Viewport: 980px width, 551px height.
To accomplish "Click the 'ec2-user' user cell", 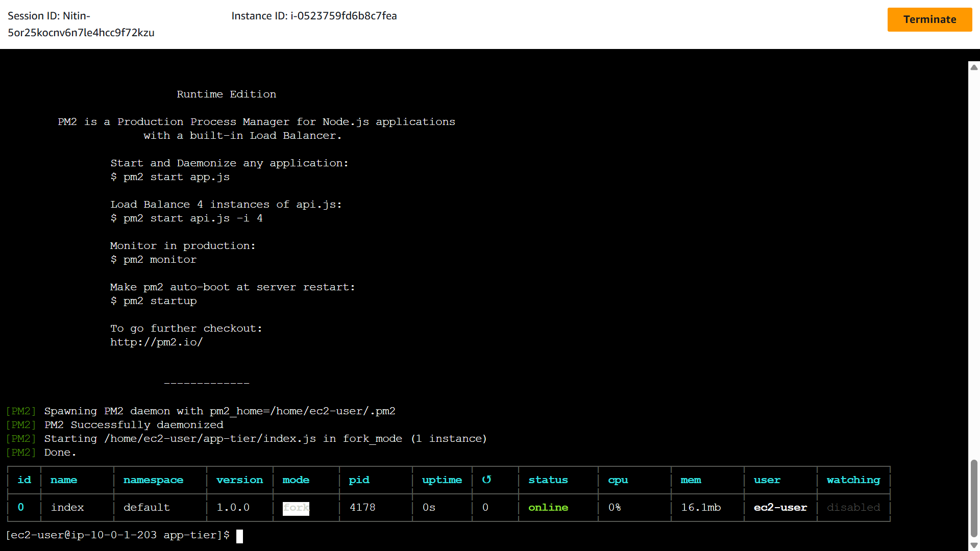I will pos(780,508).
